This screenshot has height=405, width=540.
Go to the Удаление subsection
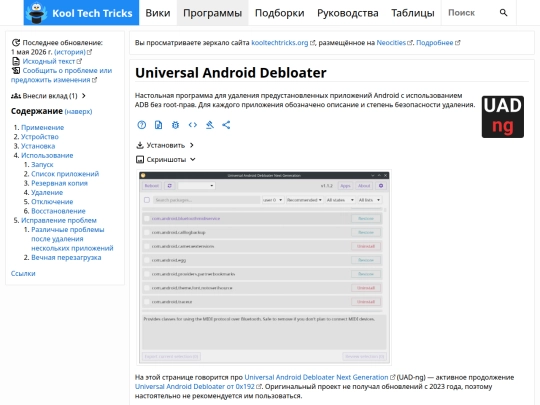pos(47,193)
